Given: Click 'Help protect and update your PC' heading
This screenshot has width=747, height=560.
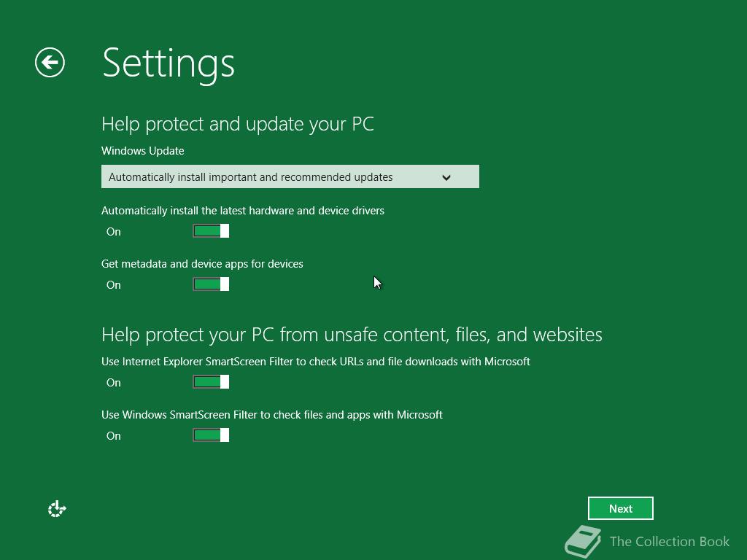Looking at the screenshot, I should point(238,124).
